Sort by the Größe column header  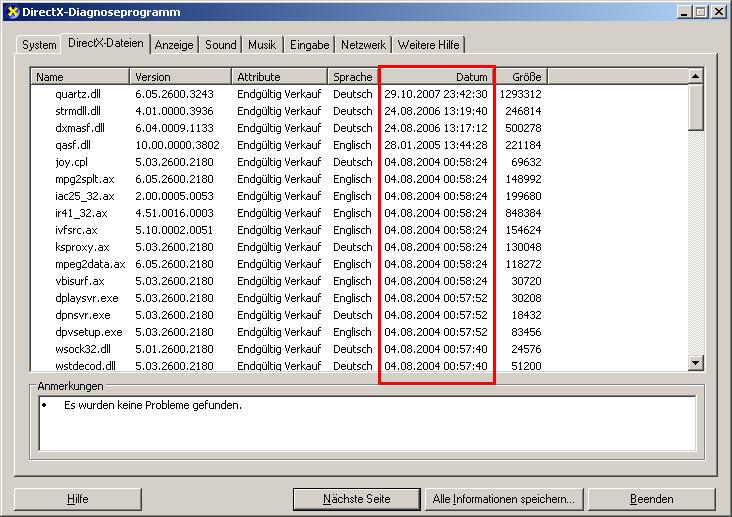pyautogui.click(x=521, y=77)
